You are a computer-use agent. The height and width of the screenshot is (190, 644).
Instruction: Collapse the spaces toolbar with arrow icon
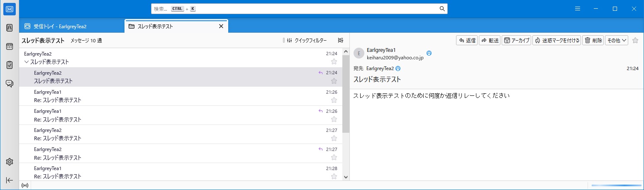tap(9, 180)
